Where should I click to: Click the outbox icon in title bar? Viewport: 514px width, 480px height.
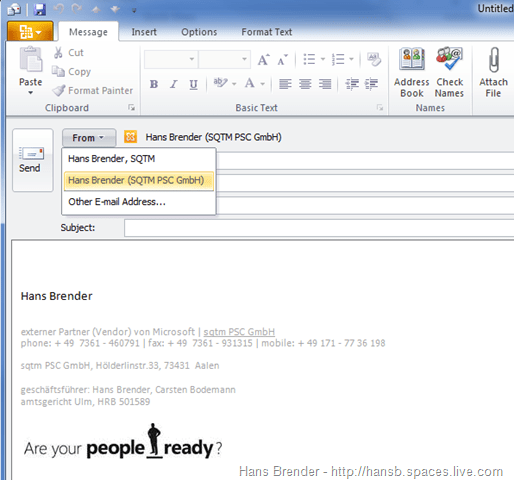coord(14,10)
